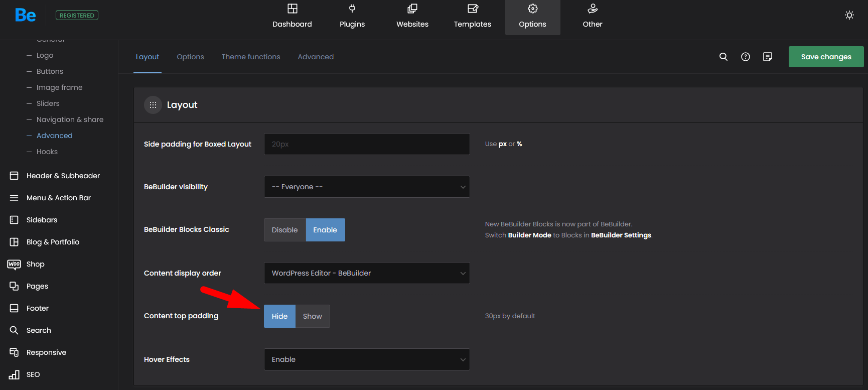Click the 'Content display order' label
The height and width of the screenshot is (390, 868).
(183, 273)
